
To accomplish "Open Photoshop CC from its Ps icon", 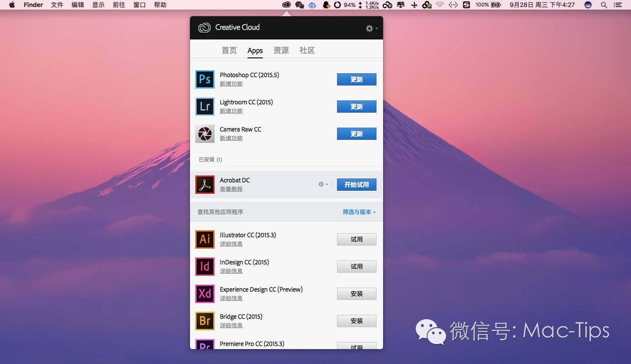I will (204, 79).
